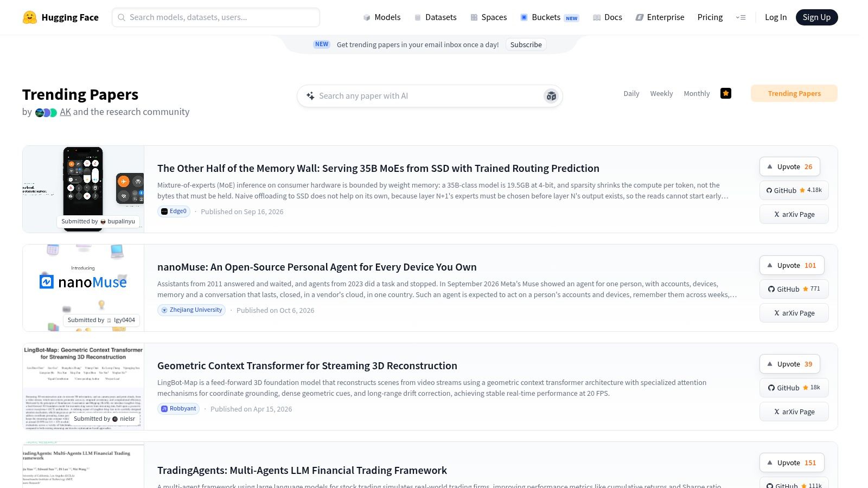Expand the navigation more-options menu icon
The height and width of the screenshot is (488, 868).
[741, 17]
